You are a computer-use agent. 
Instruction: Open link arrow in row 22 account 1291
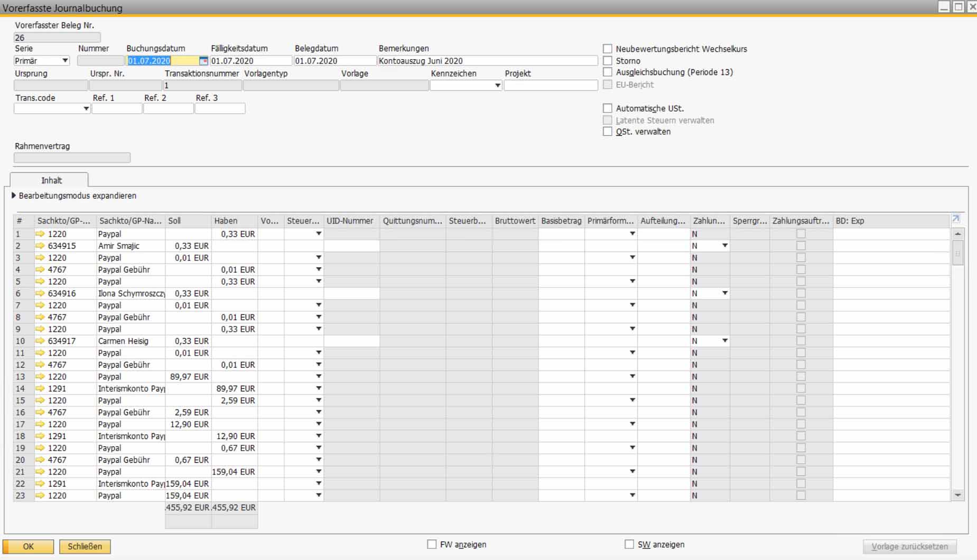point(40,483)
